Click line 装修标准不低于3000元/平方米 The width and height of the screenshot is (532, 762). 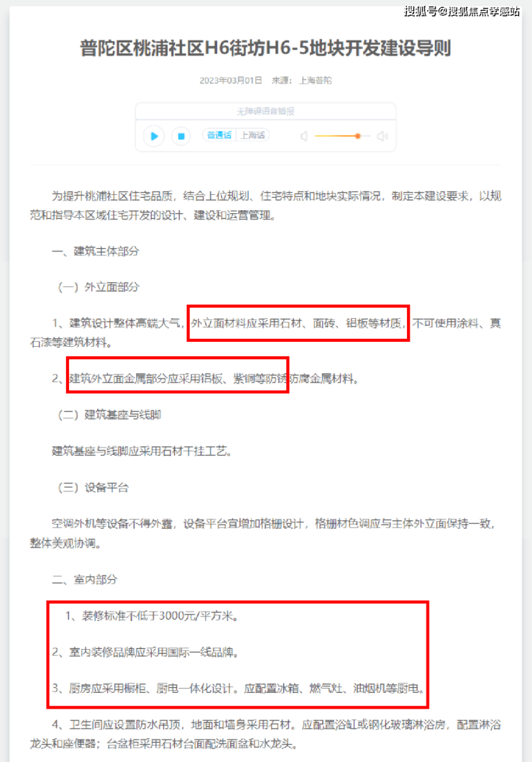pyautogui.click(x=152, y=616)
